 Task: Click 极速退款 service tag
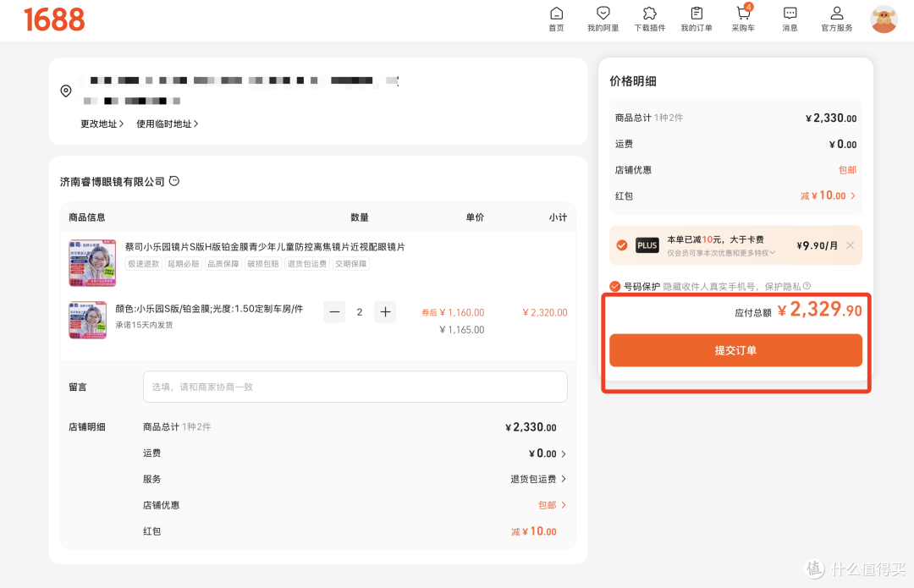[143, 264]
